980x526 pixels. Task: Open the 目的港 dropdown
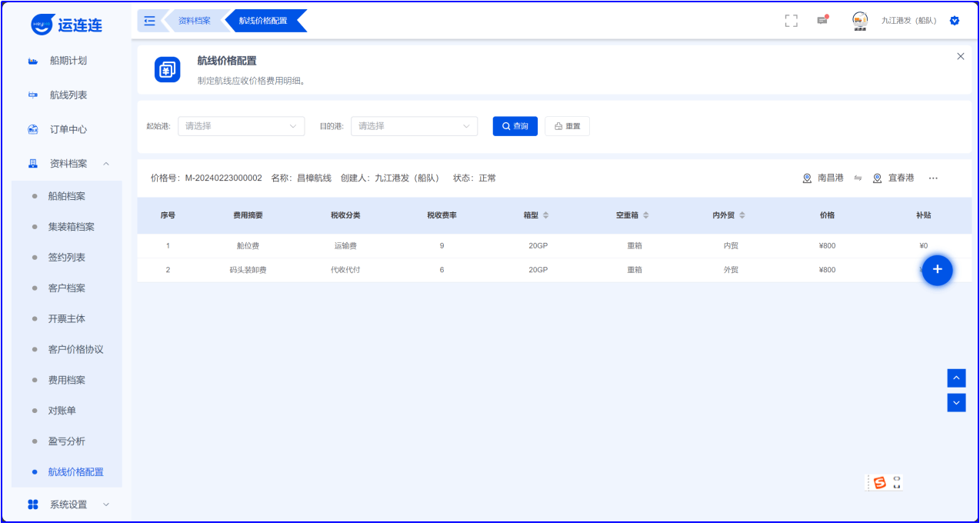point(414,126)
